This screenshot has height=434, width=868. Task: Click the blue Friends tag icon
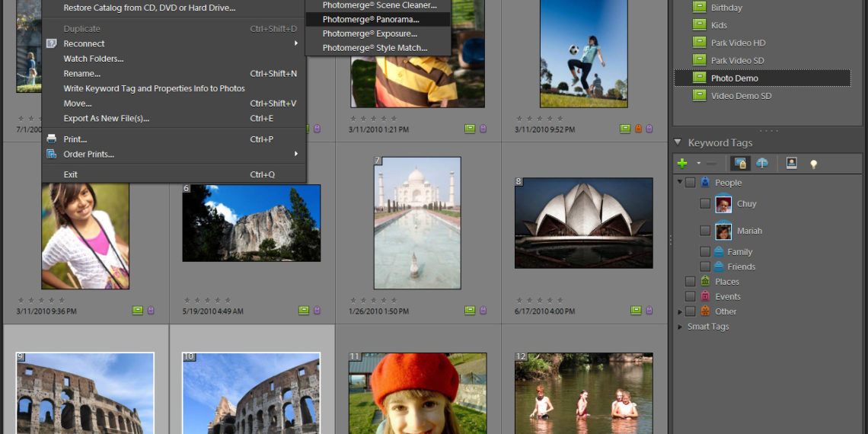pos(719,266)
